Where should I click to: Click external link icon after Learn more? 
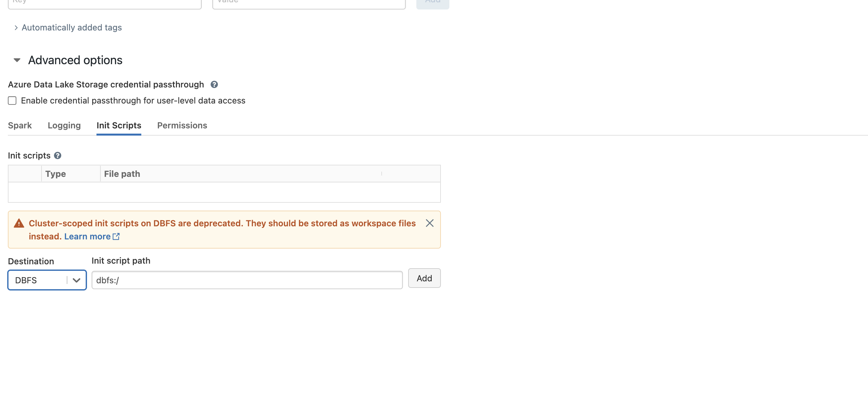116,236
